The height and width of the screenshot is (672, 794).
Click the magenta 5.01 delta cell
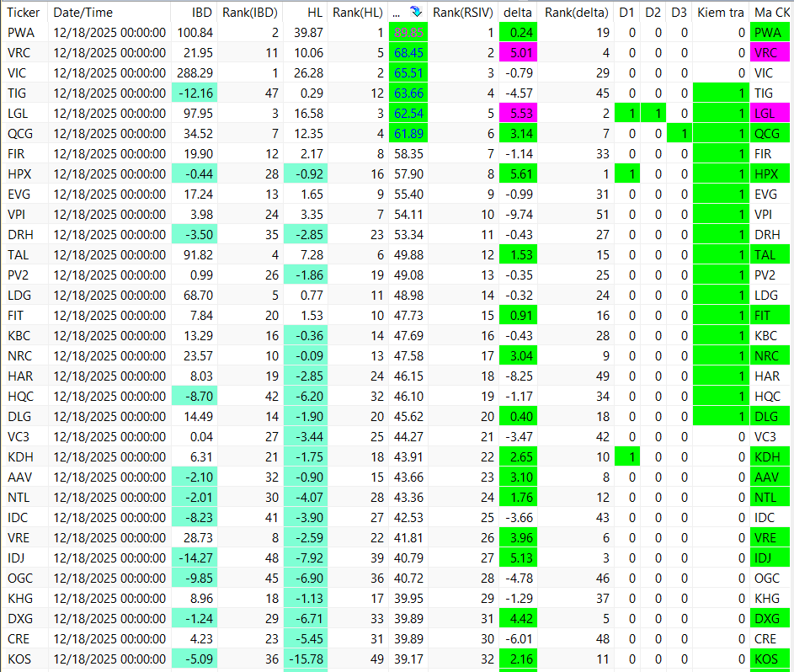coord(518,53)
